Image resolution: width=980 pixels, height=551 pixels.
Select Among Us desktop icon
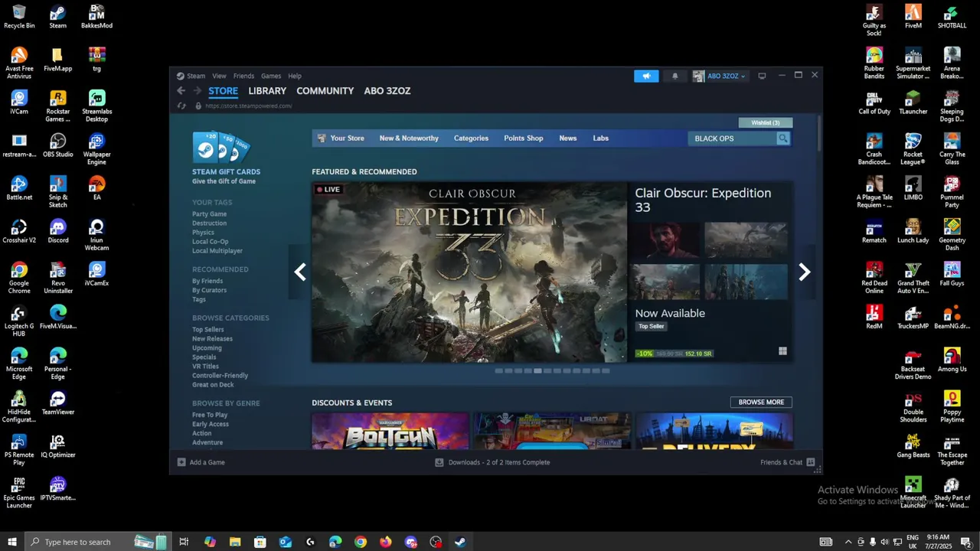tap(952, 360)
